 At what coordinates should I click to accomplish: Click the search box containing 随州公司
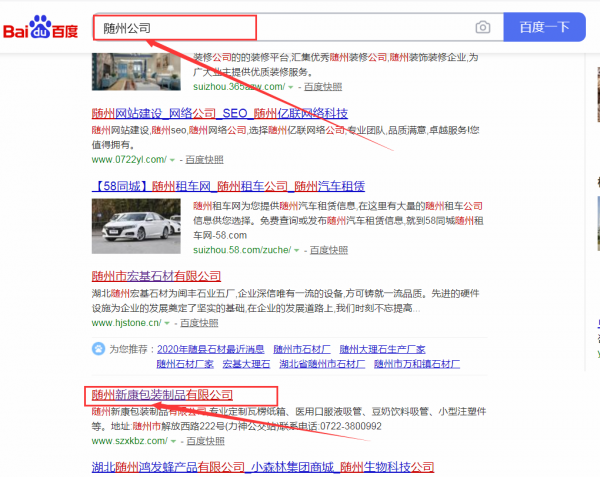[x=280, y=27]
